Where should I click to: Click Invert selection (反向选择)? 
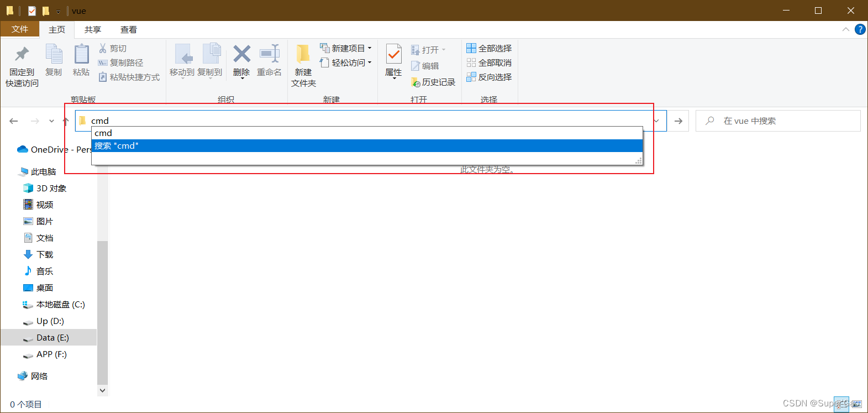(x=489, y=77)
